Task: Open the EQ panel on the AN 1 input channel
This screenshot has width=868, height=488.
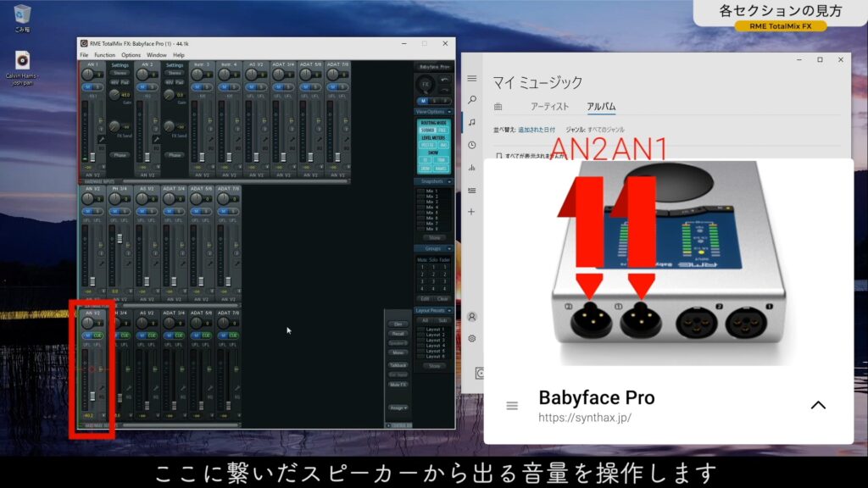Action: coord(102,148)
